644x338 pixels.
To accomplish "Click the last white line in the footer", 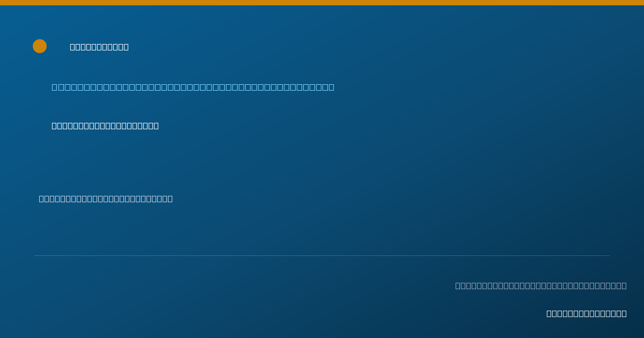I will 587,313.
